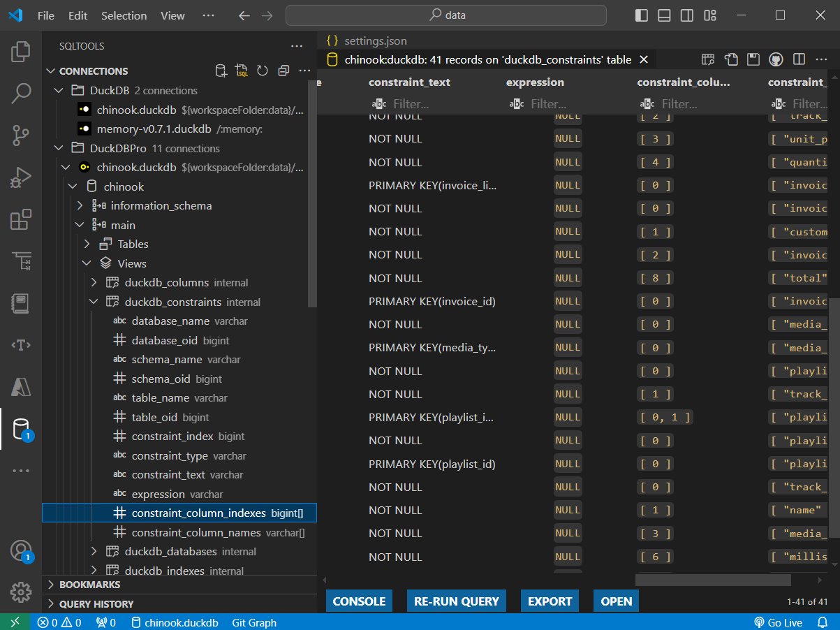Screen dimensions: 840x630
Task: Expand the duckdb_databases view
Action: click(94, 552)
